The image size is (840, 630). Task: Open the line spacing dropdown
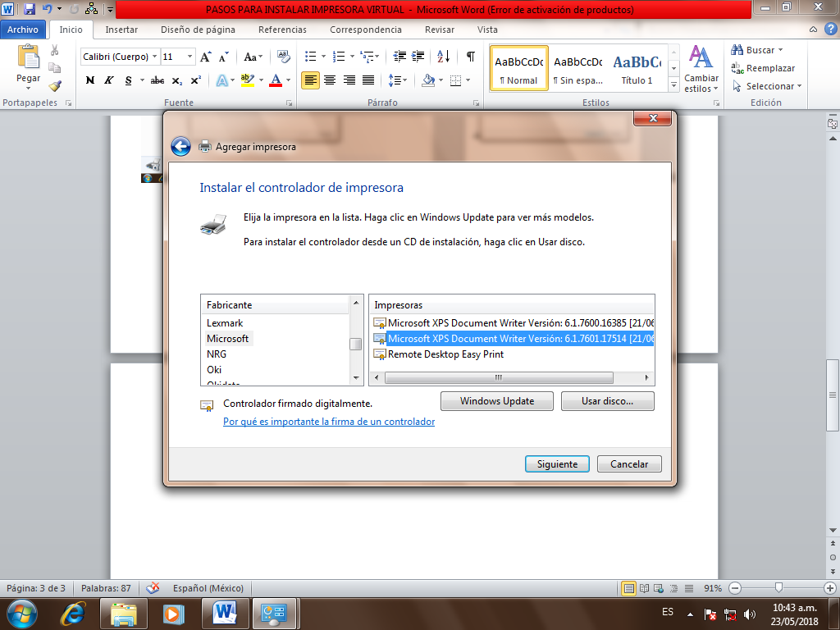[398, 80]
